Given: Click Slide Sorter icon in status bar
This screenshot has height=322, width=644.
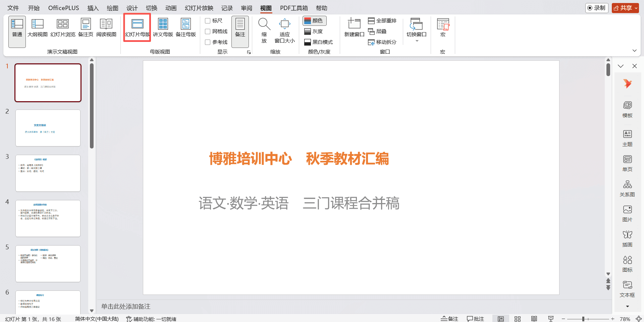Looking at the screenshot, I should [517, 319].
